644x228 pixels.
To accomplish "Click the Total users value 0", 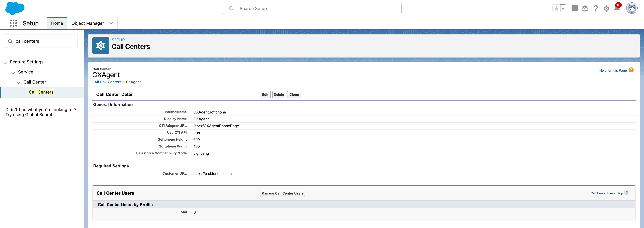I will [195, 212].
